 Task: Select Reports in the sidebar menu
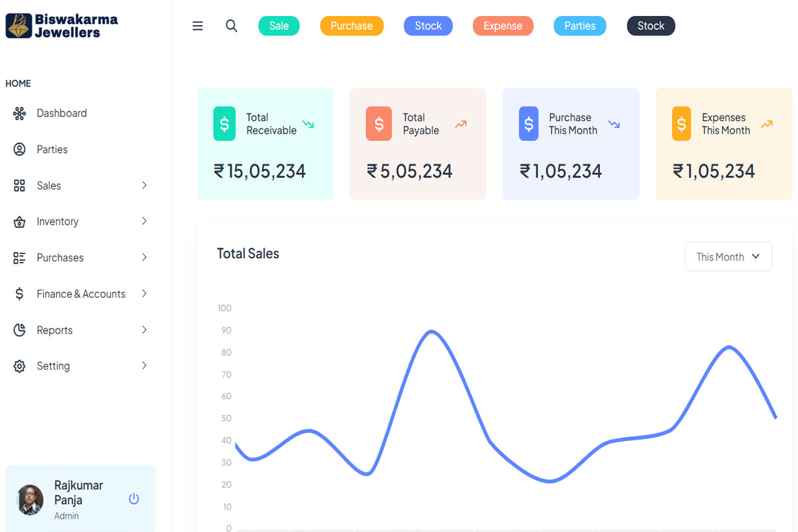(55, 330)
